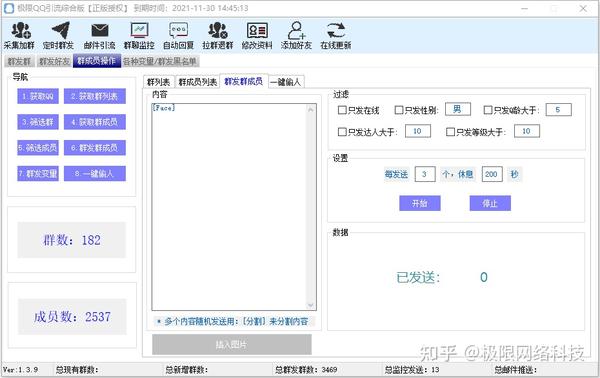Click the Ver:1.3.9 status text
This screenshot has width=600, height=378.
pyautogui.click(x=20, y=370)
